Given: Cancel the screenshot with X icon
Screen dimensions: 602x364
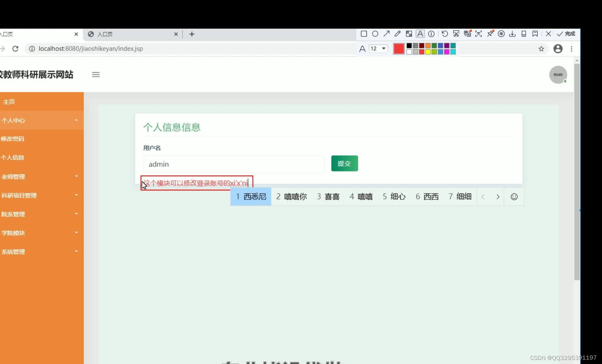Looking at the screenshot, I should (548, 34).
